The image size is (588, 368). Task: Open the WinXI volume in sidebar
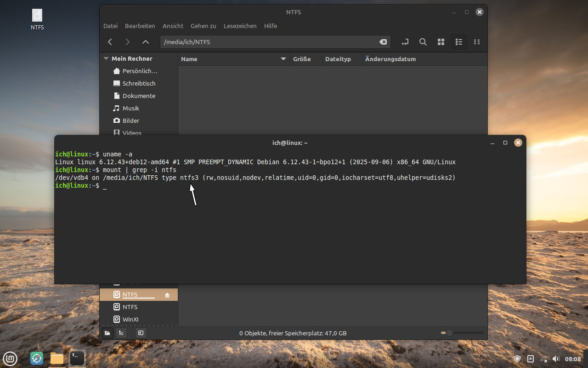pyautogui.click(x=139, y=320)
